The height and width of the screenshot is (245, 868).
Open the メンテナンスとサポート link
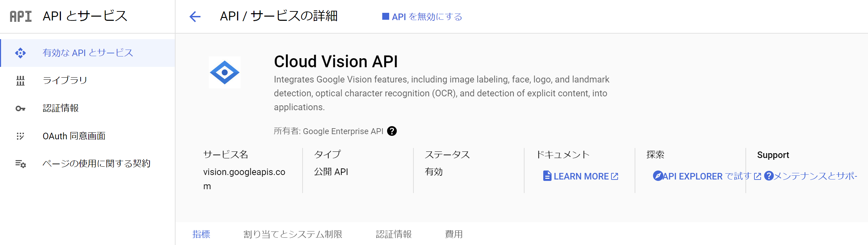point(811,176)
